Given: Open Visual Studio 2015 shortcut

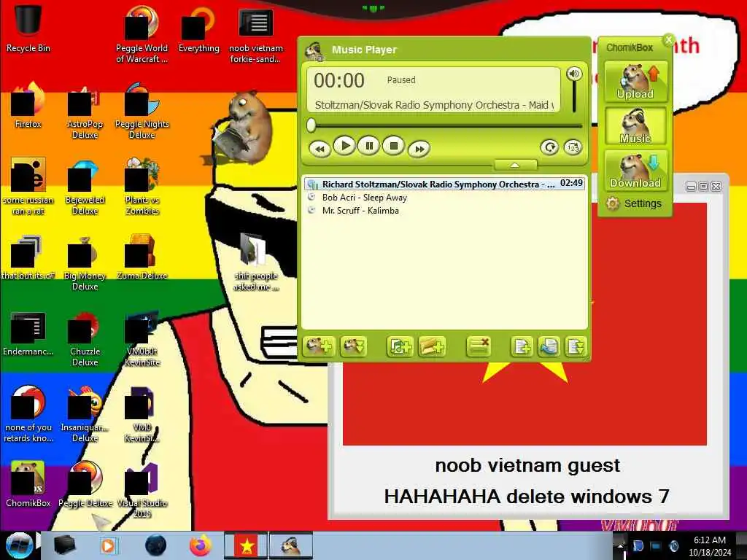Looking at the screenshot, I should coord(142,491).
